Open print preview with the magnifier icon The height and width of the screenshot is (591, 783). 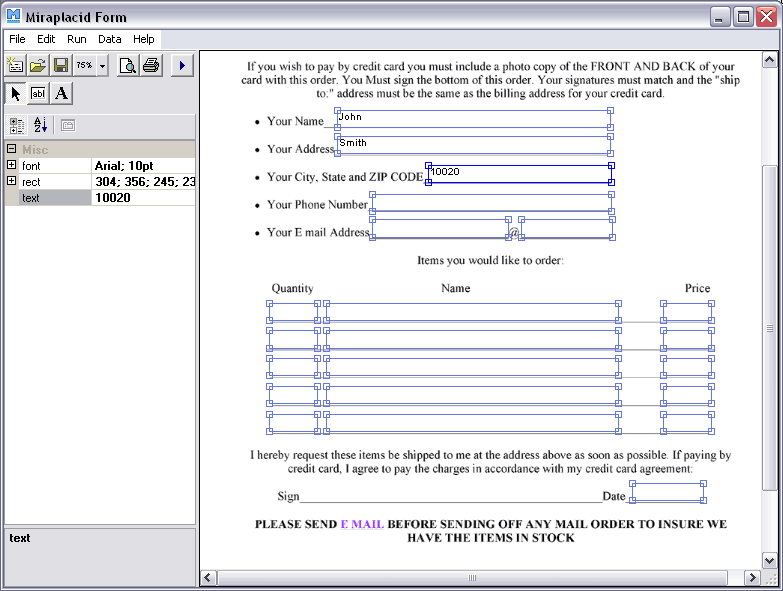pos(128,66)
